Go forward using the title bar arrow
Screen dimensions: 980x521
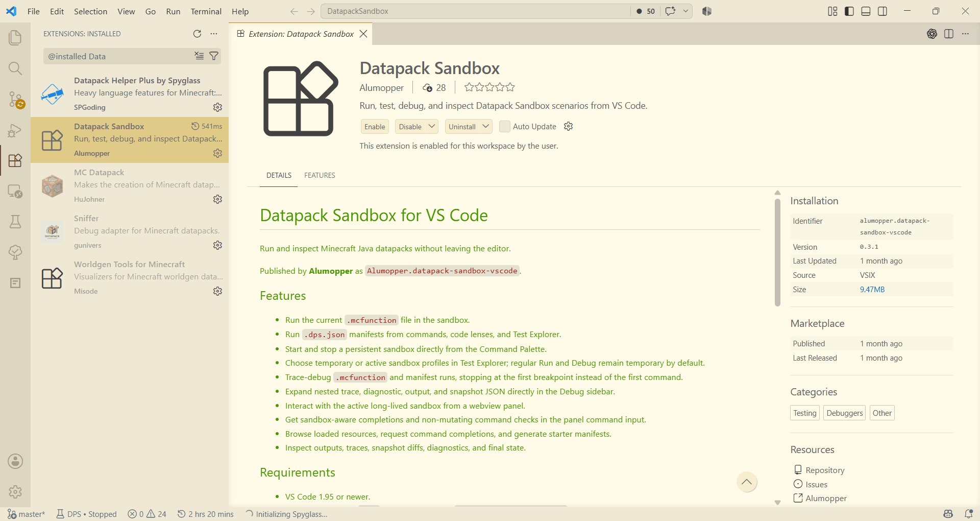[311, 11]
